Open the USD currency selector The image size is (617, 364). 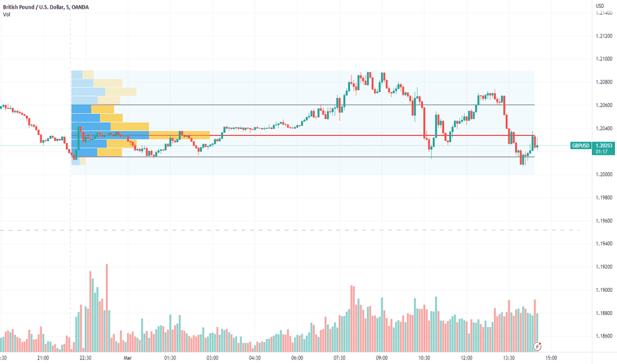600,5
